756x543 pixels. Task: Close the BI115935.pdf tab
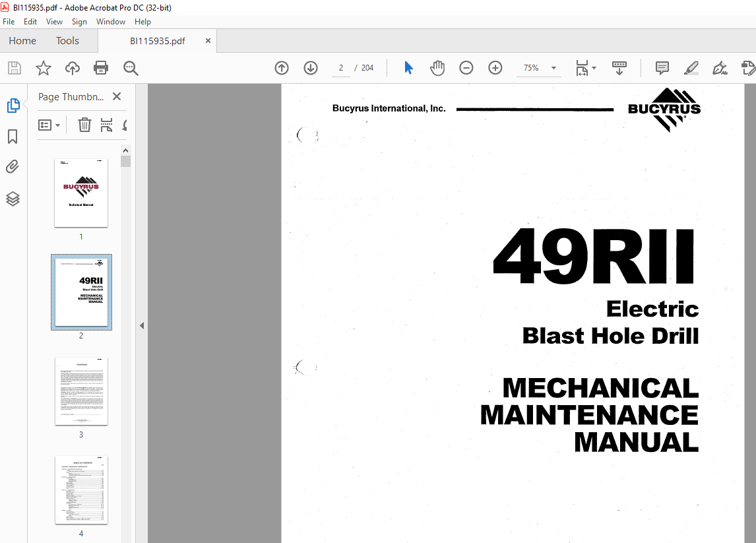point(208,40)
